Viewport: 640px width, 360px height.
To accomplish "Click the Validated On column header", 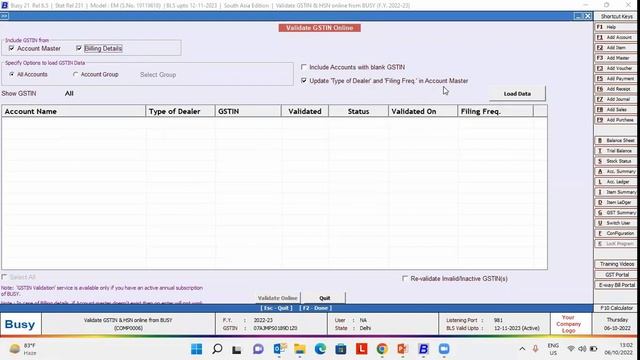I will coord(423,111).
